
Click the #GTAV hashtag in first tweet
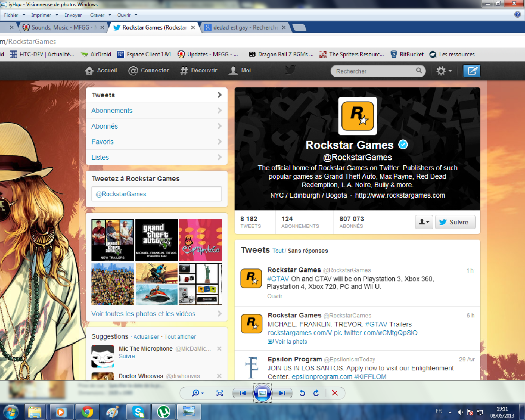(278, 279)
